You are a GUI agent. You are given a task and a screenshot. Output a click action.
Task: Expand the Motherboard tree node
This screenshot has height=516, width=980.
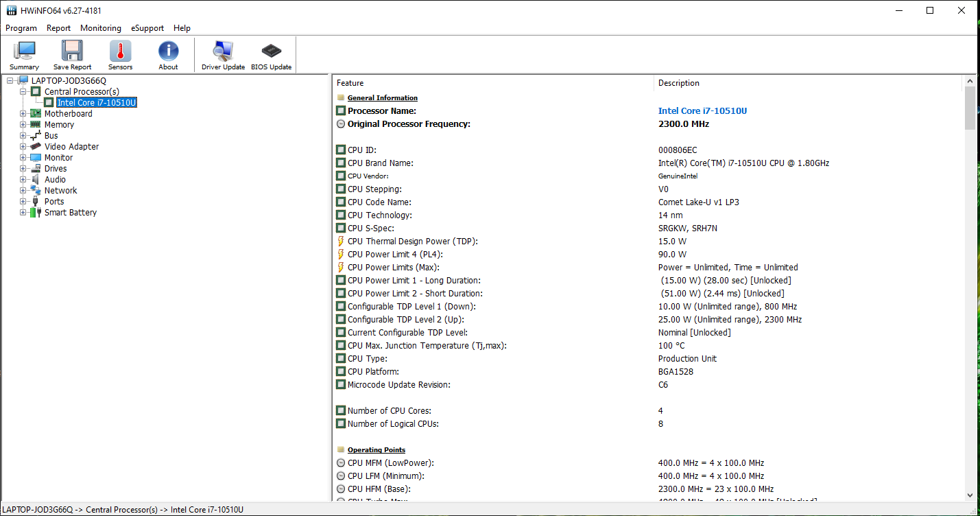[x=23, y=114]
